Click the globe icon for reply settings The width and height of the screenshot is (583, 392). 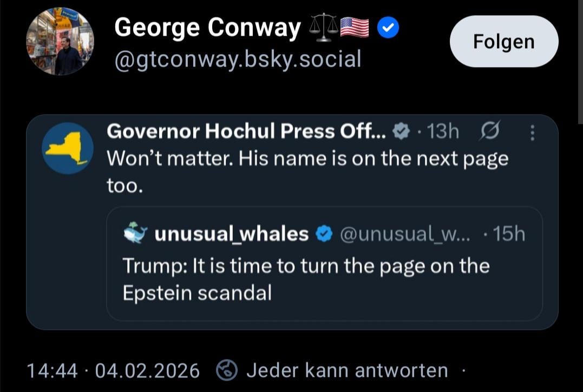click(x=227, y=370)
